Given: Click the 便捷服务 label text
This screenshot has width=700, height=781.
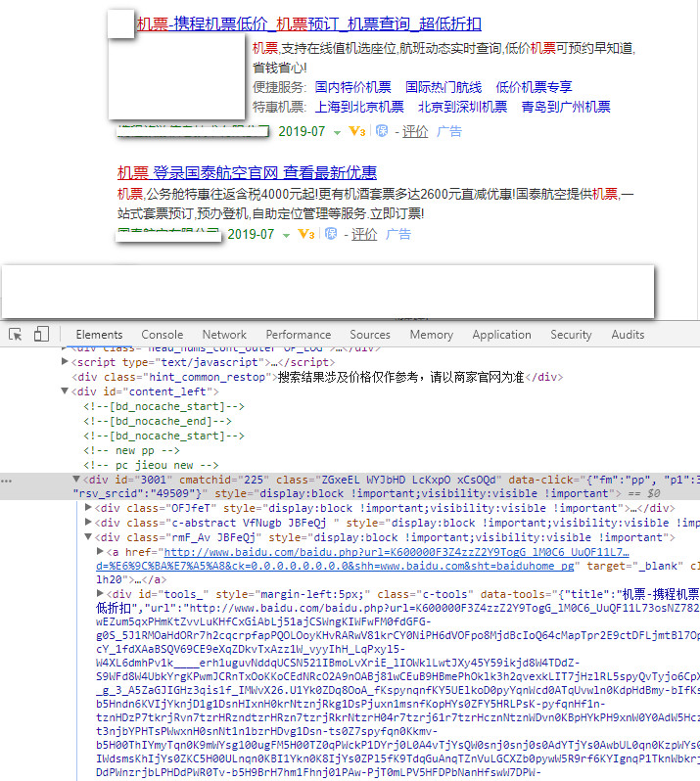Looking at the screenshot, I should pos(279,87).
